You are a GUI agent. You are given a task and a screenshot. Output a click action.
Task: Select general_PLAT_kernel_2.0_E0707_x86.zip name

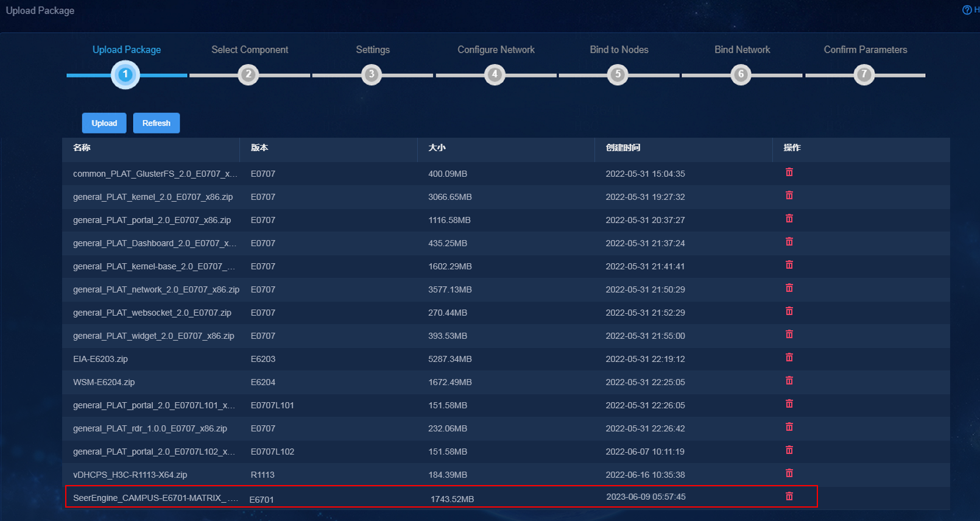tap(153, 197)
